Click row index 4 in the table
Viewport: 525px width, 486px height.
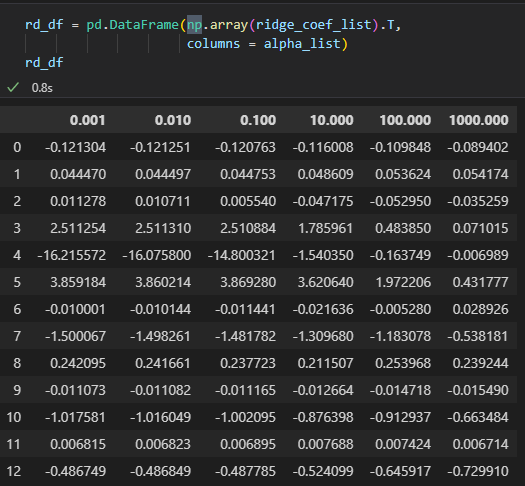(x=17, y=255)
